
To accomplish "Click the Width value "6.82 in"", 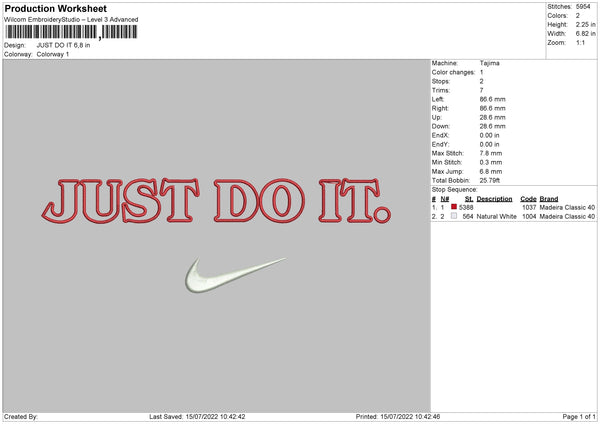I will click(585, 34).
